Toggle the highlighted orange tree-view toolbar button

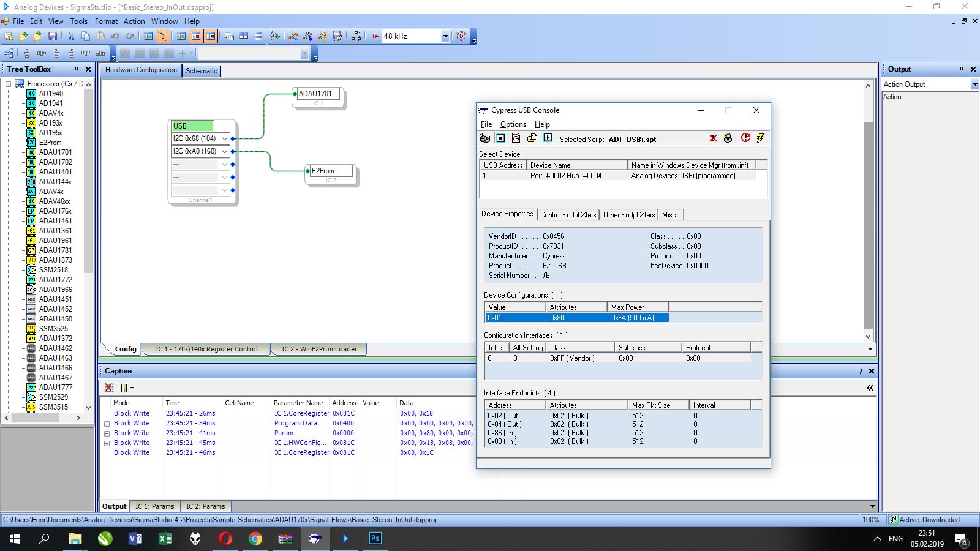coord(162,36)
